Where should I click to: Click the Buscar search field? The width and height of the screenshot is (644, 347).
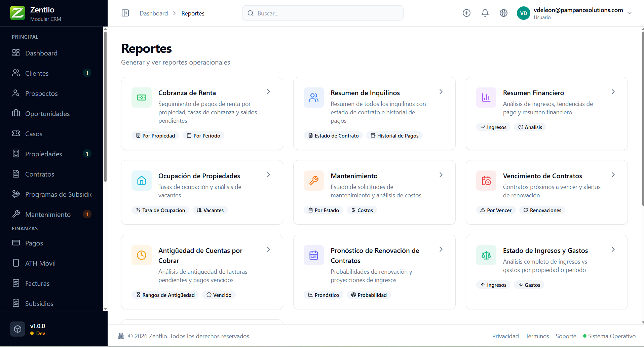point(323,13)
